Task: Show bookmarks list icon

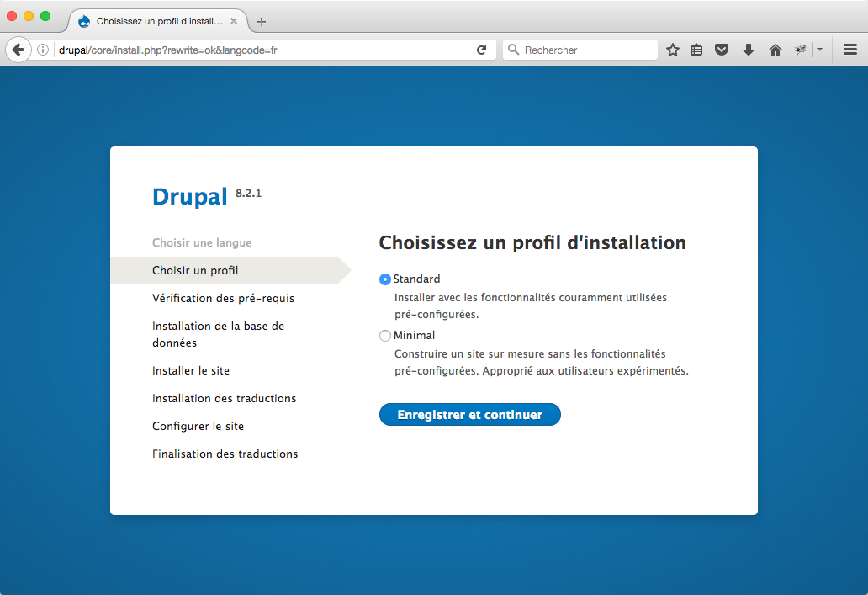Action: click(x=696, y=50)
